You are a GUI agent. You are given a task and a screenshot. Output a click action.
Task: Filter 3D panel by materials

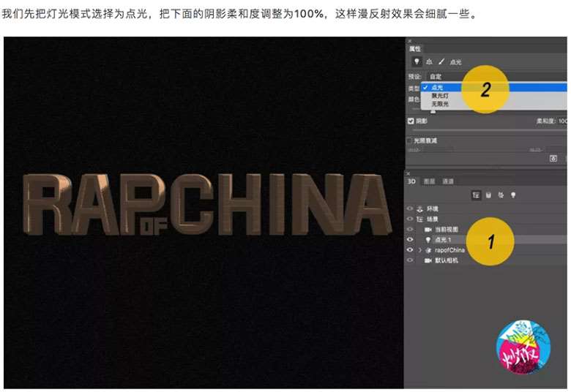tap(501, 195)
